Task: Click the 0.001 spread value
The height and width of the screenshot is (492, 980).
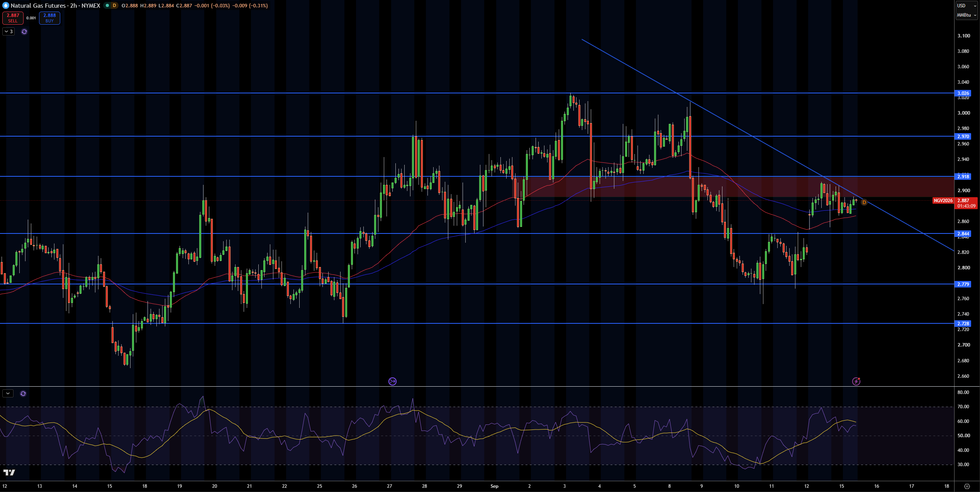Action: click(x=31, y=18)
